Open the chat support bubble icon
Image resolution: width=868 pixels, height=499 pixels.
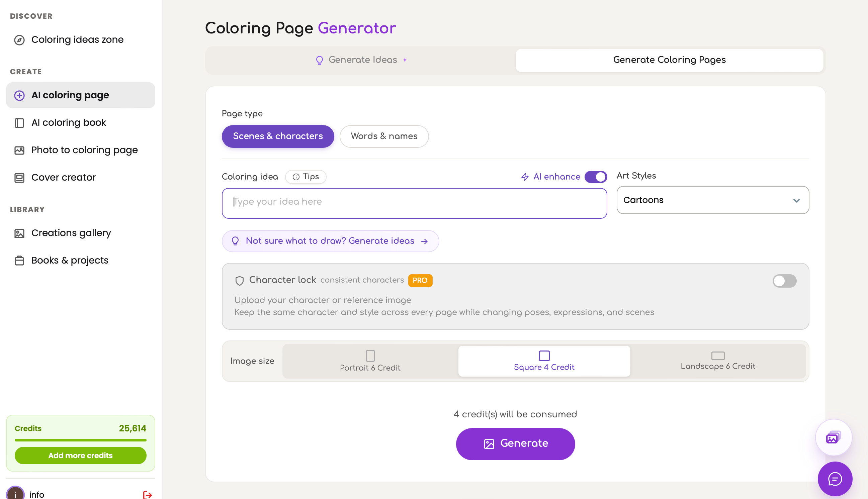(x=835, y=479)
